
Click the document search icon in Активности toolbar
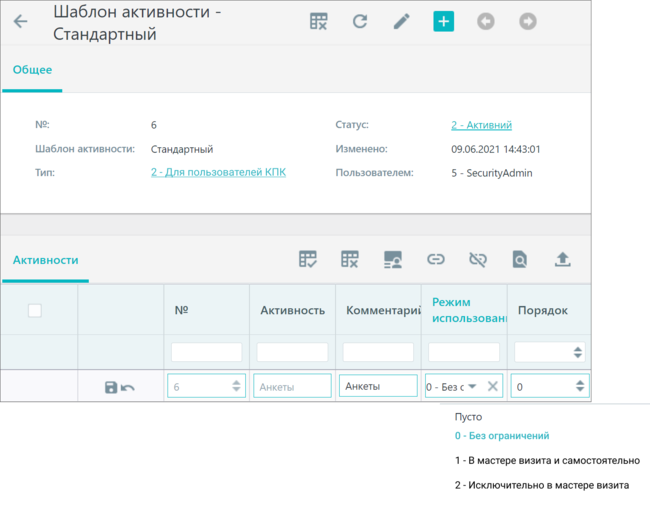pyautogui.click(x=519, y=260)
